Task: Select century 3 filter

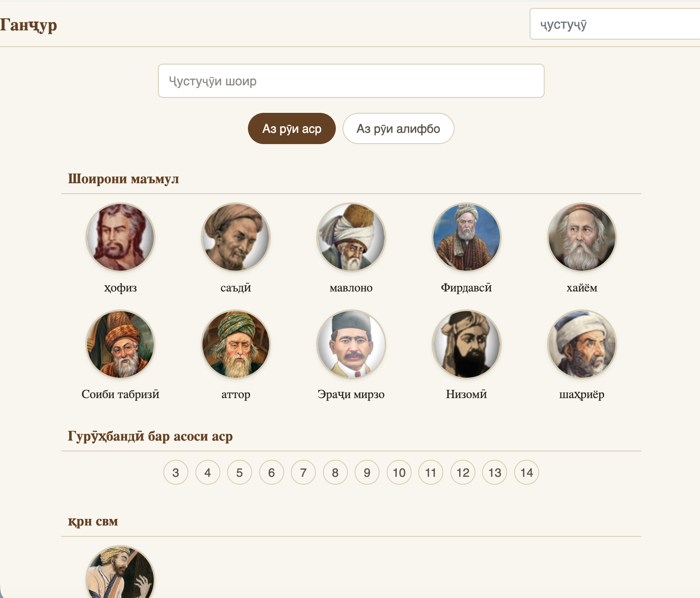Action: pos(176,472)
